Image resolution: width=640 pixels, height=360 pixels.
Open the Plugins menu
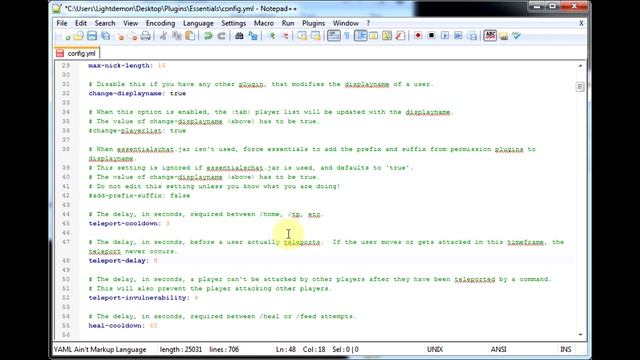313,23
